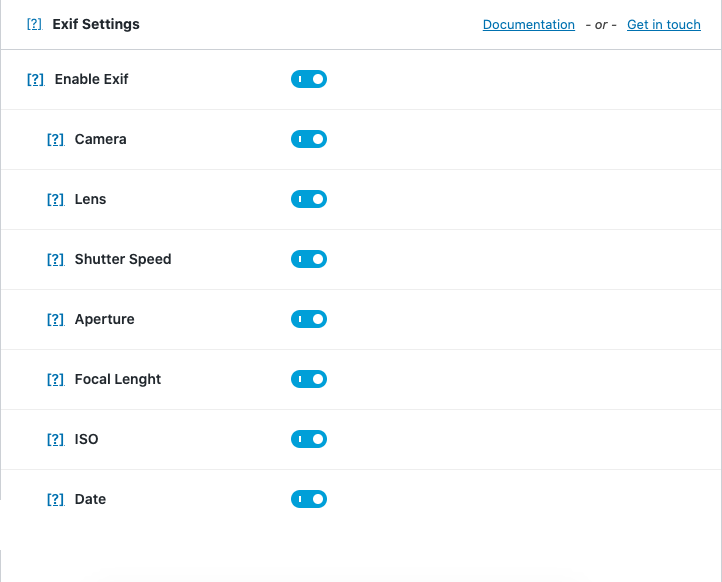Open the Documentation link
722x582 pixels.
tap(528, 25)
